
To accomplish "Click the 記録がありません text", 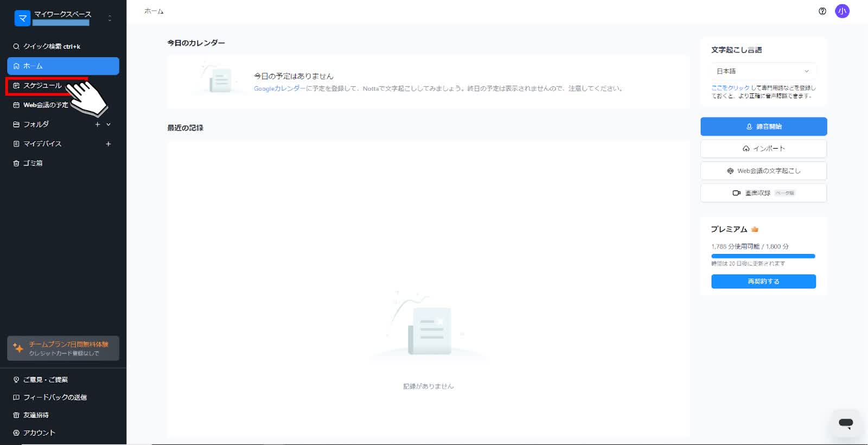I will 428,386.
